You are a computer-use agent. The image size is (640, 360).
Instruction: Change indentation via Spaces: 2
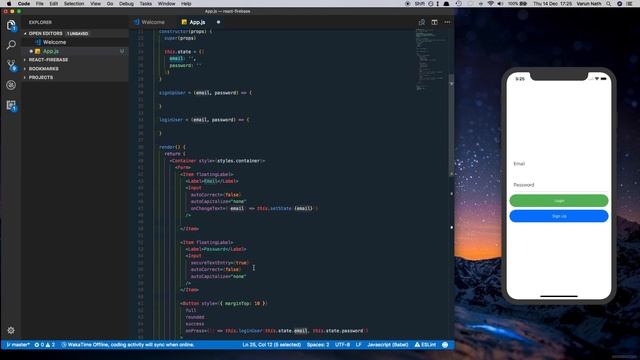point(318,345)
